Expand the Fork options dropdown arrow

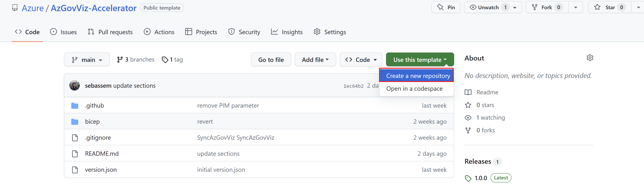(576, 7)
